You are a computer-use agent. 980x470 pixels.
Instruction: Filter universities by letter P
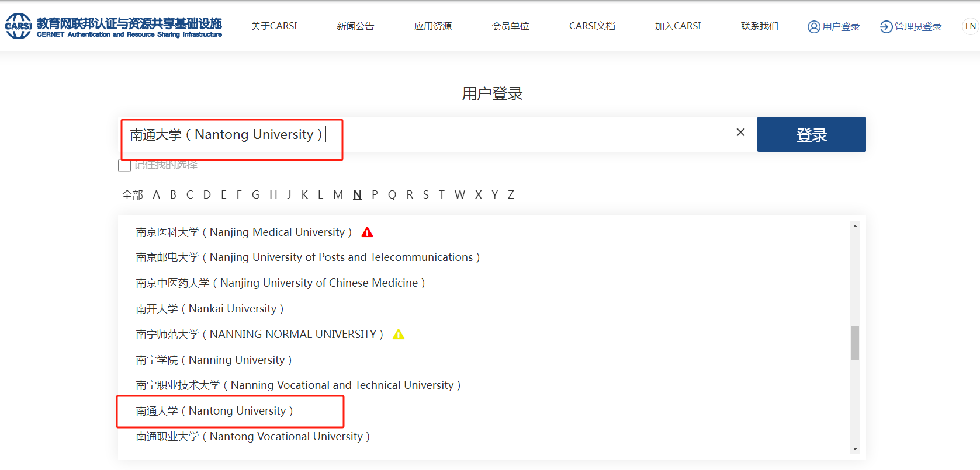click(375, 195)
